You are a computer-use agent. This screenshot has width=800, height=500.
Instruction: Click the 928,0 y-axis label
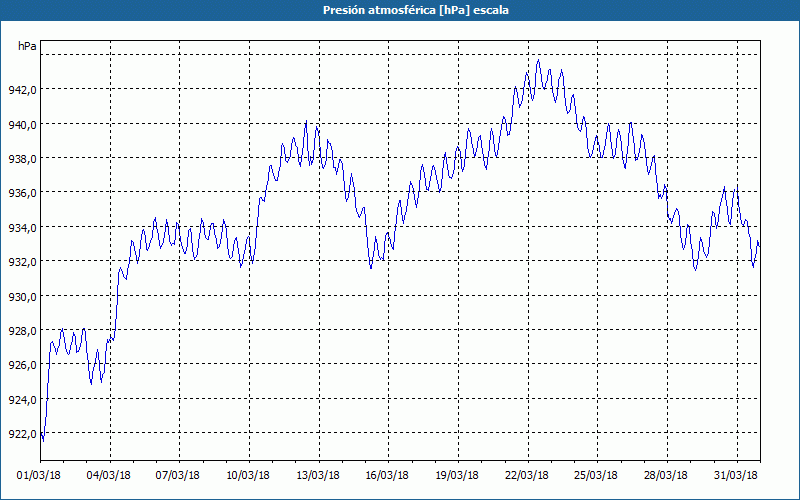click(22, 331)
